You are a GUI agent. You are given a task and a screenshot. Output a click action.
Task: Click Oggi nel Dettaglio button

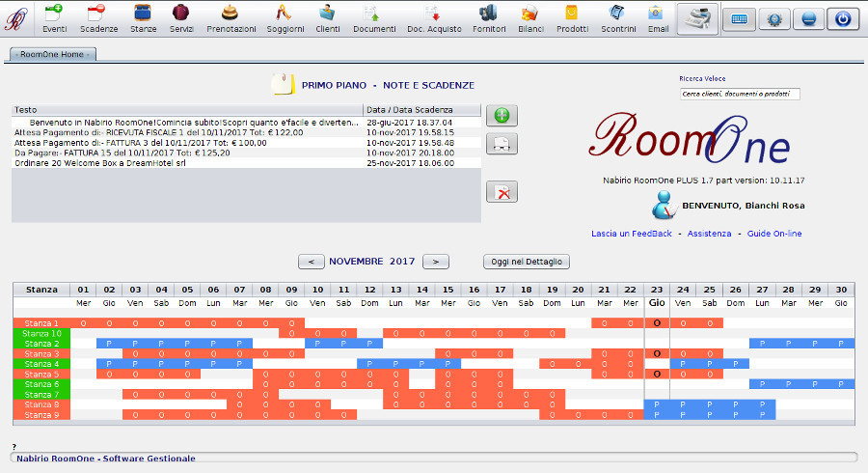click(x=527, y=262)
